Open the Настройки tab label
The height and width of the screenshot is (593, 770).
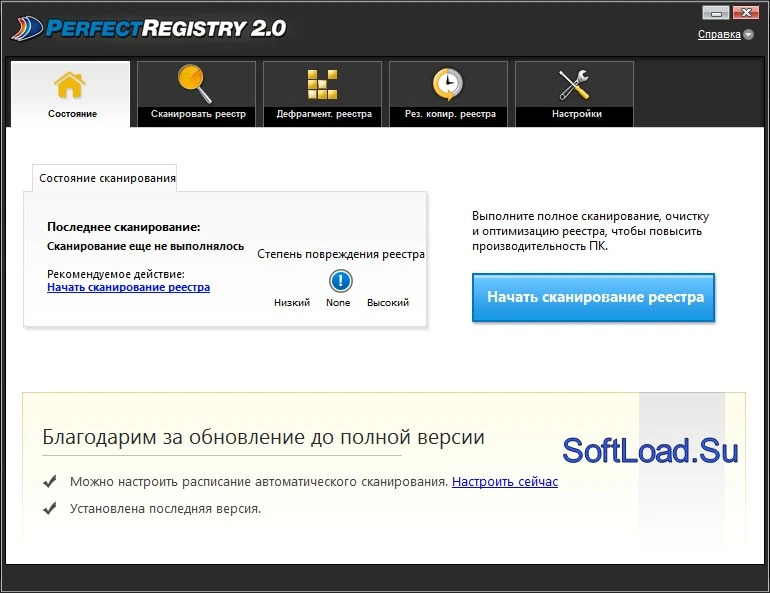point(577,114)
